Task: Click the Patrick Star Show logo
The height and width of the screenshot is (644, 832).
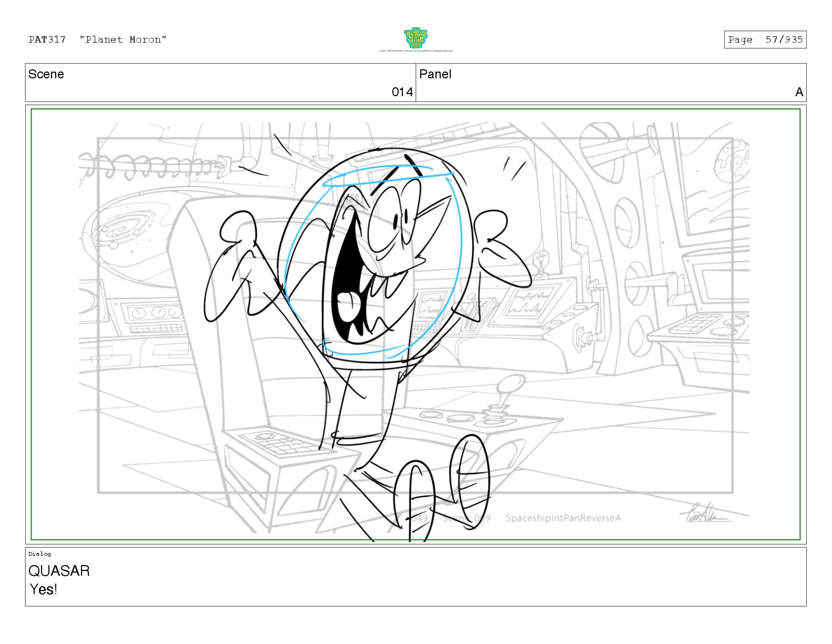Action: click(x=415, y=38)
